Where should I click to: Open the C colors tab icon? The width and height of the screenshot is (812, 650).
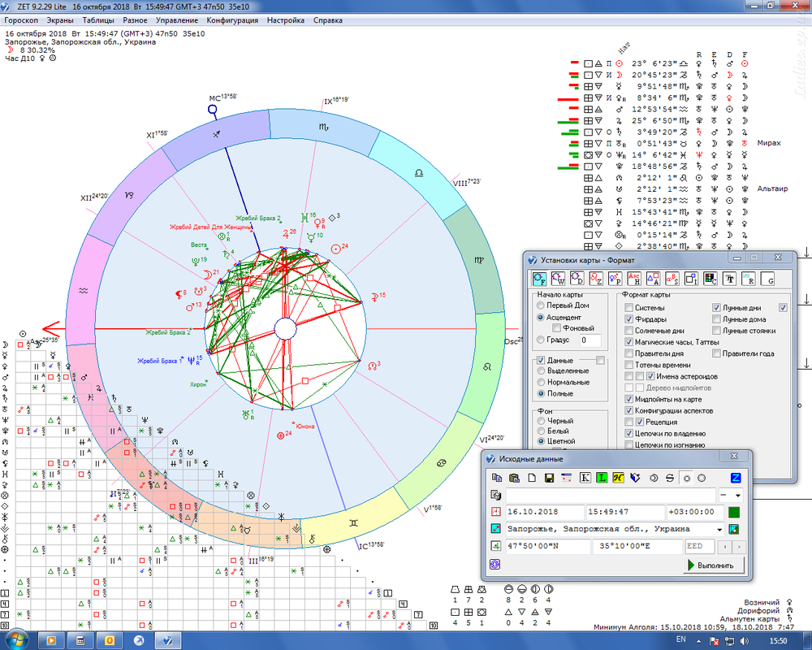710,279
